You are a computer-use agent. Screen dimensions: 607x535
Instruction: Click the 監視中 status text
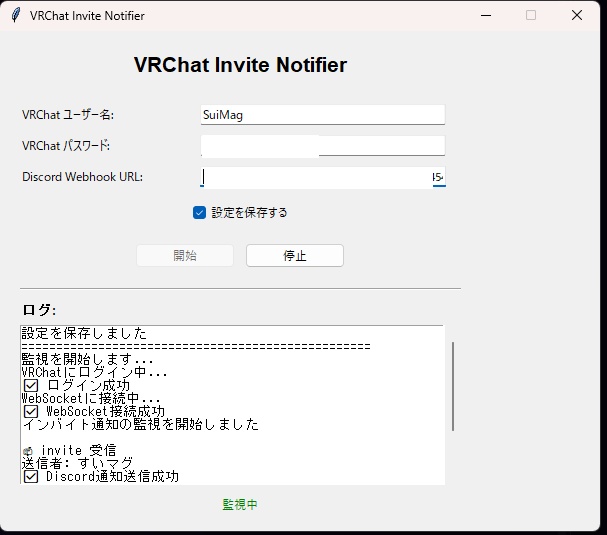tap(240, 504)
